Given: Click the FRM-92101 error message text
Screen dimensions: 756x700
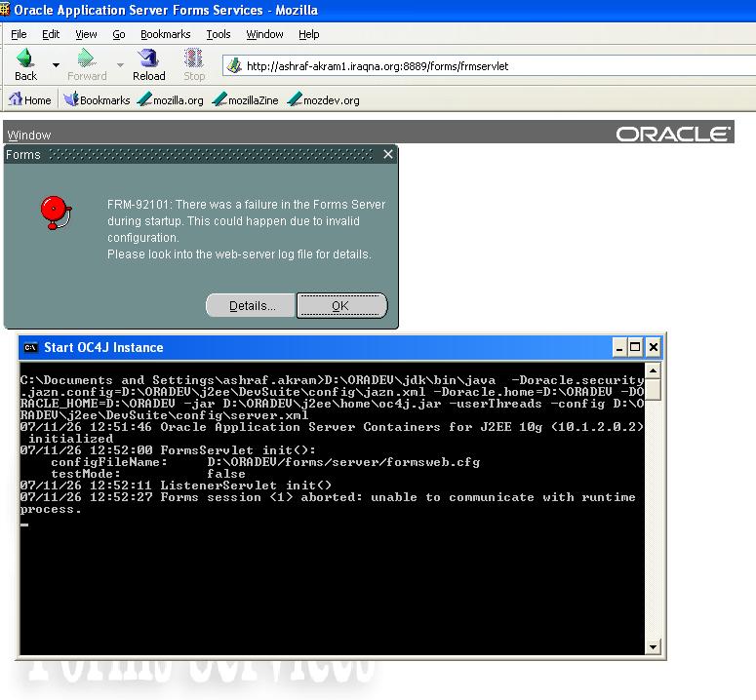Looking at the screenshot, I should pyautogui.click(x=246, y=229).
